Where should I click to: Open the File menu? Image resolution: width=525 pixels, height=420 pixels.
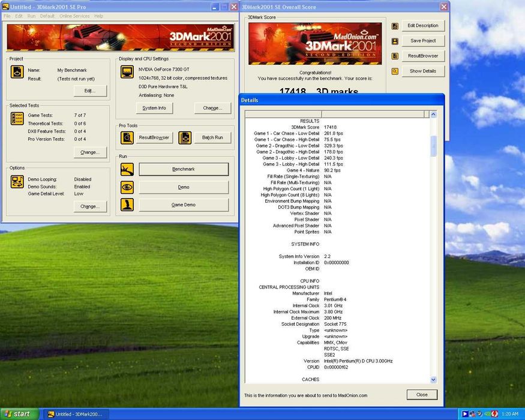point(7,16)
